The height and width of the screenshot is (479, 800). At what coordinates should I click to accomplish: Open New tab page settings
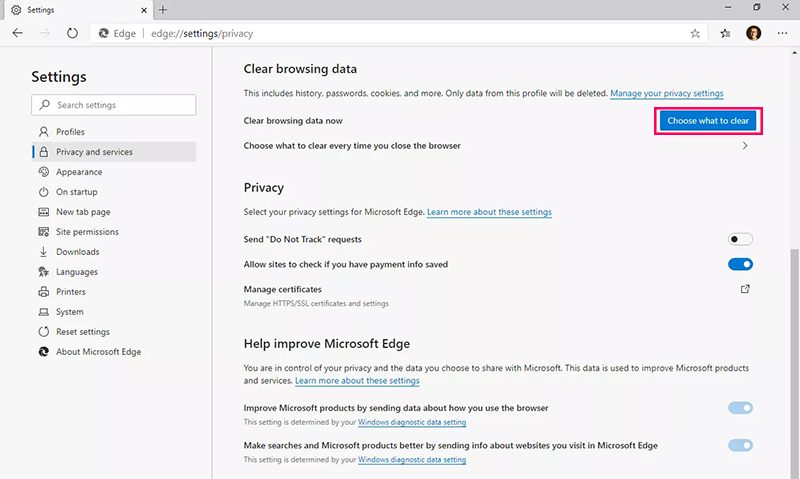(114, 212)
